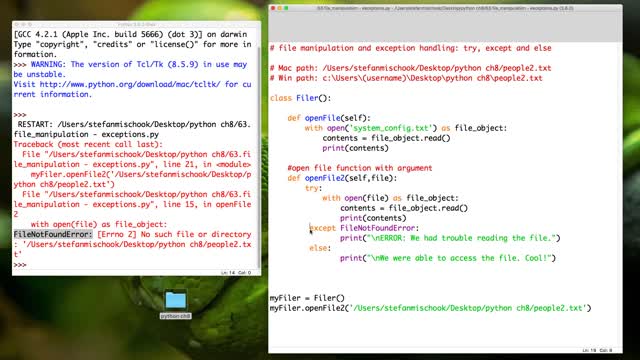Click shell status bar Ln/Col indicator
Image resolution: width=640 pixels, height=360 pixels.
pyautogui.click(x=236, y=272)
